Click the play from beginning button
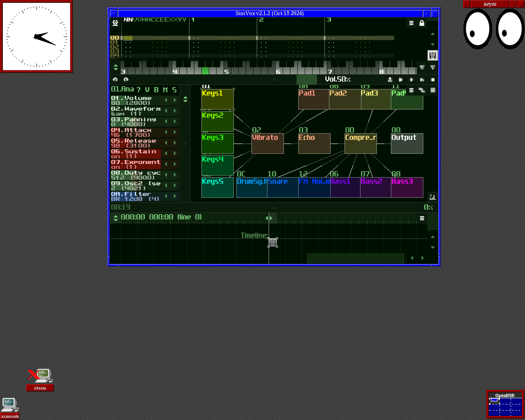 tap(401, 80)
